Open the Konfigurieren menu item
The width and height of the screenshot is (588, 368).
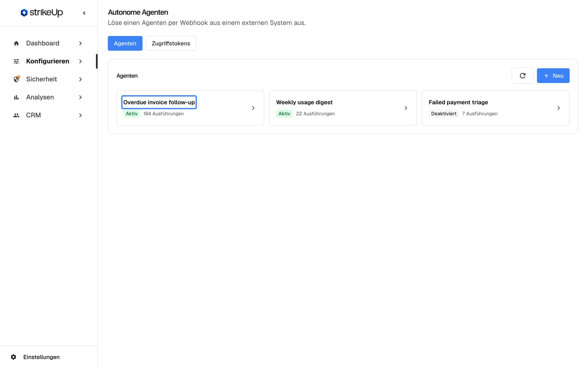(x=48, y=61)
